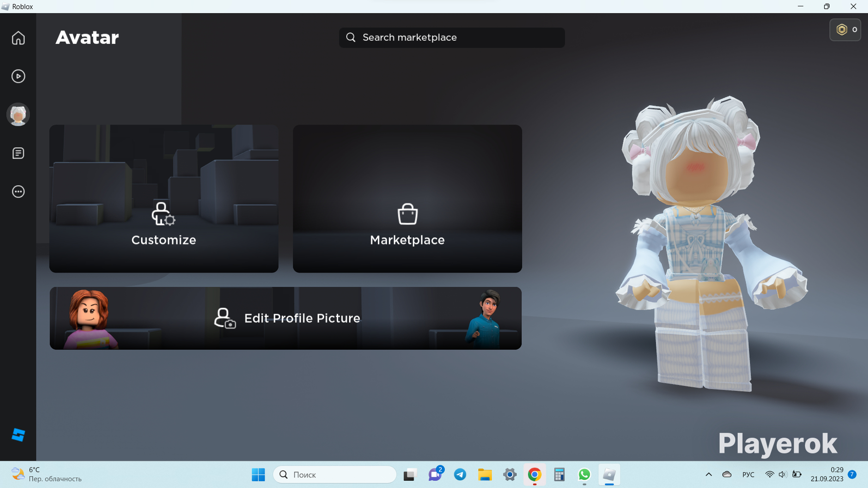Show hidden system tray icons
The width and height of the screenshot is (868, 488).
click(x=709, y=474)
